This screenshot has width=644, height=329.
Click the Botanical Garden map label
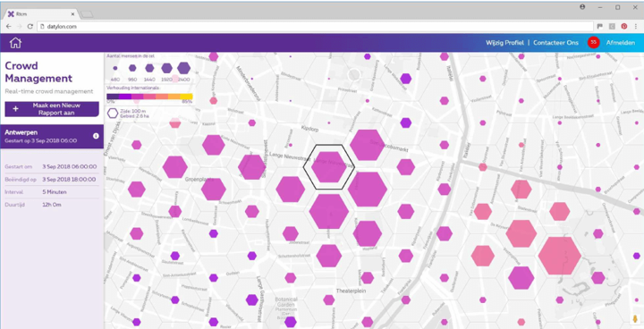[286, 302]
